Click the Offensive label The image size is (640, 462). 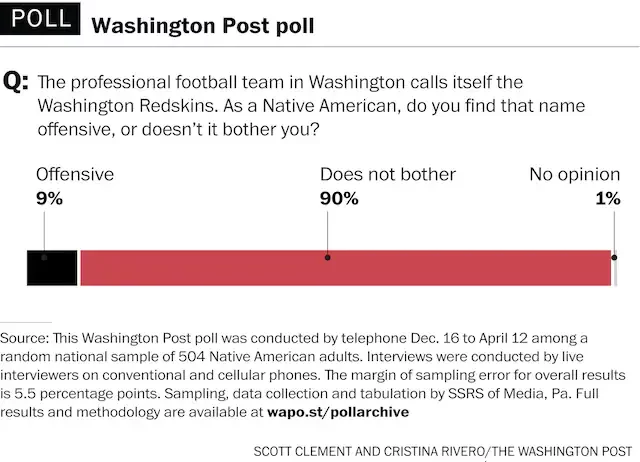tap(75, 174)
